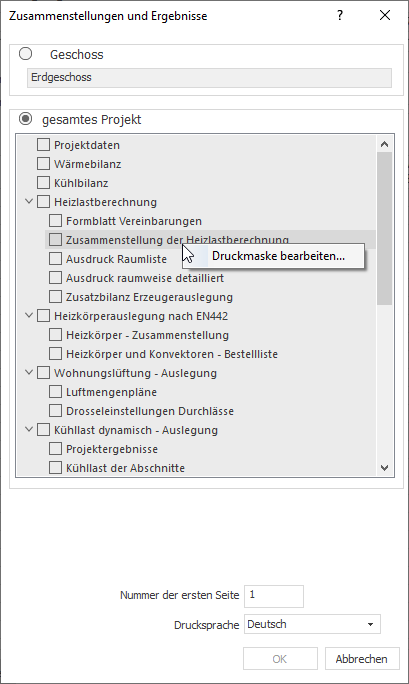This screenshot has width=409, height=684.
Task: Enable the Wärmebilanz checkbox
Action: (x=43, y=164)
